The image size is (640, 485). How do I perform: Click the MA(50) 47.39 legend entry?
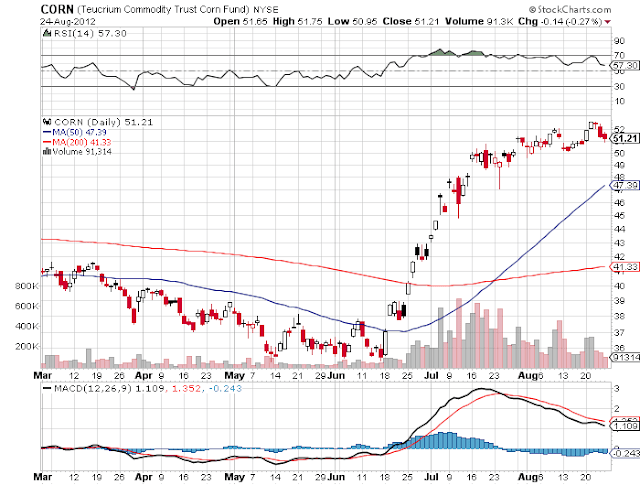click(75, 132)
